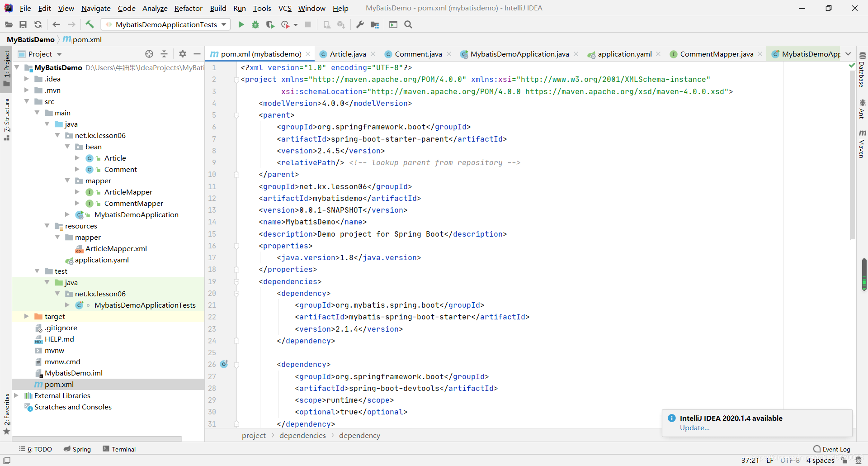Click the Run Anything toolbar icon
The height and width of the screenshot is (466, 868).
point(393,24)
